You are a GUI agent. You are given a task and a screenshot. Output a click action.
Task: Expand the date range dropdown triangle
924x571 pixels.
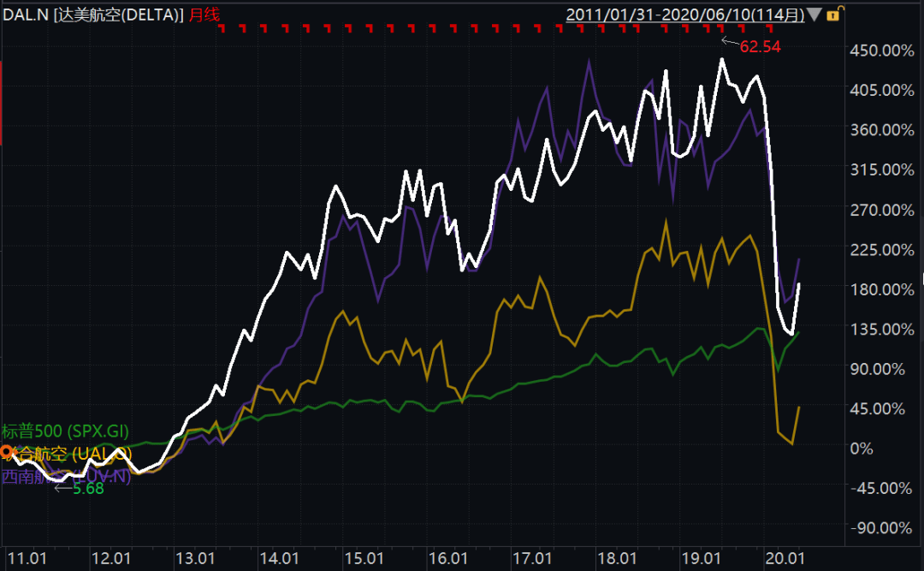pos(814,14)
